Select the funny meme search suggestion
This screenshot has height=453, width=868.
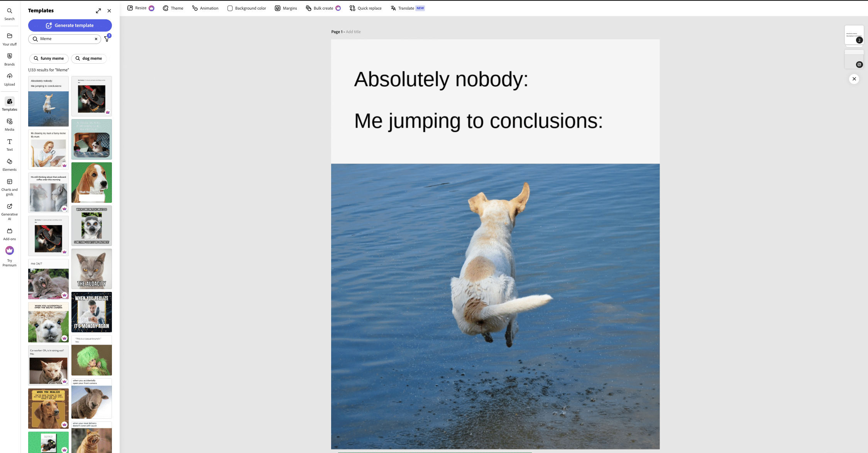coord(49,58)
